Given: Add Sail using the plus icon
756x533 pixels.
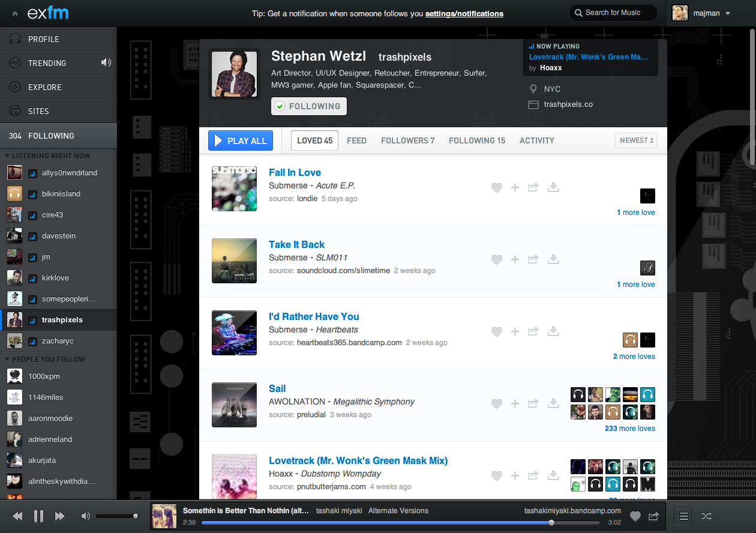Looking at the screenshot, I should [515, 404].
